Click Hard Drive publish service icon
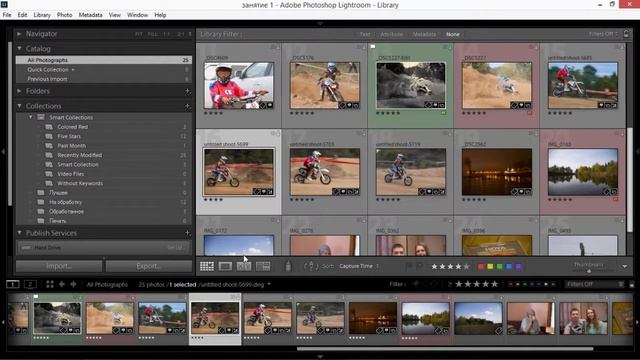Viewport: 640px width, 360px height. pyautogui.click(x=26, y=248)
